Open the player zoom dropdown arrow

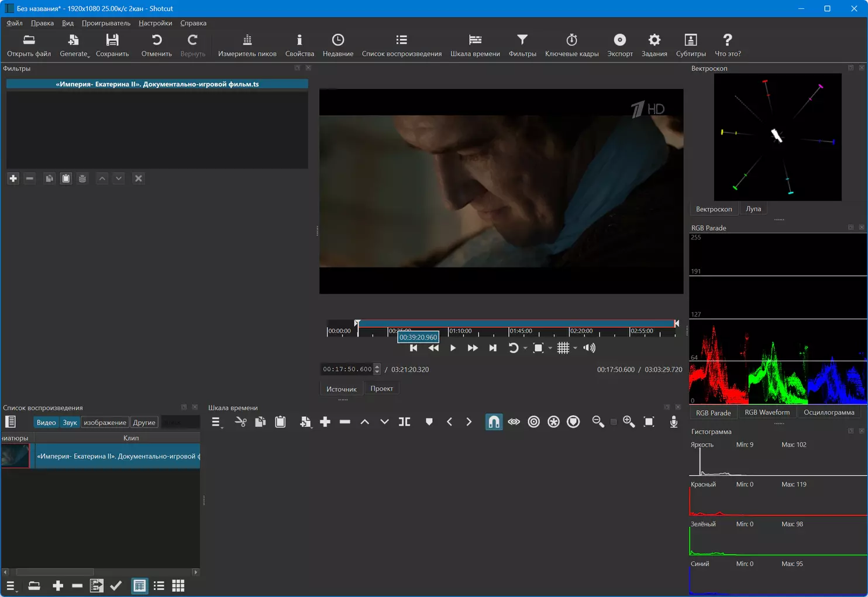(x=550, y=348)
